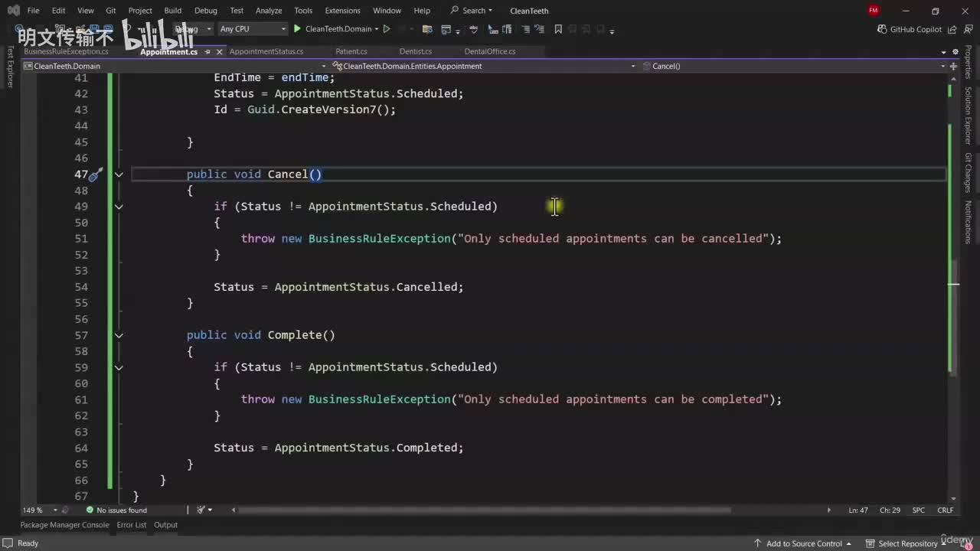Switch to the Patient.cs tab
Screen dimensions: 980x551
tap(351, 51)
